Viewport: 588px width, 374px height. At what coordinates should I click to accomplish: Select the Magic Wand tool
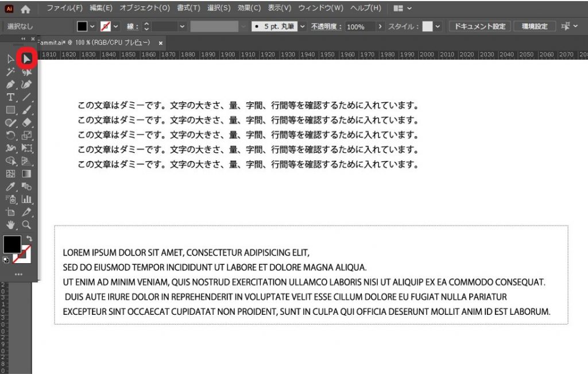[x=10, y=72]
